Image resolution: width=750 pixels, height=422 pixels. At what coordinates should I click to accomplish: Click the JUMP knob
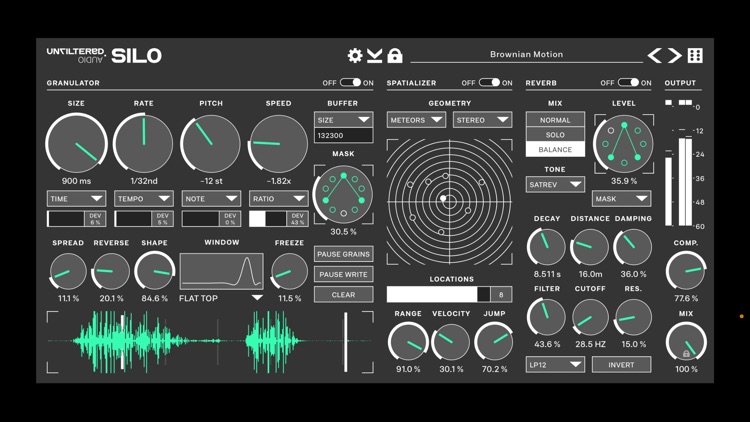(x=494, y=342)
